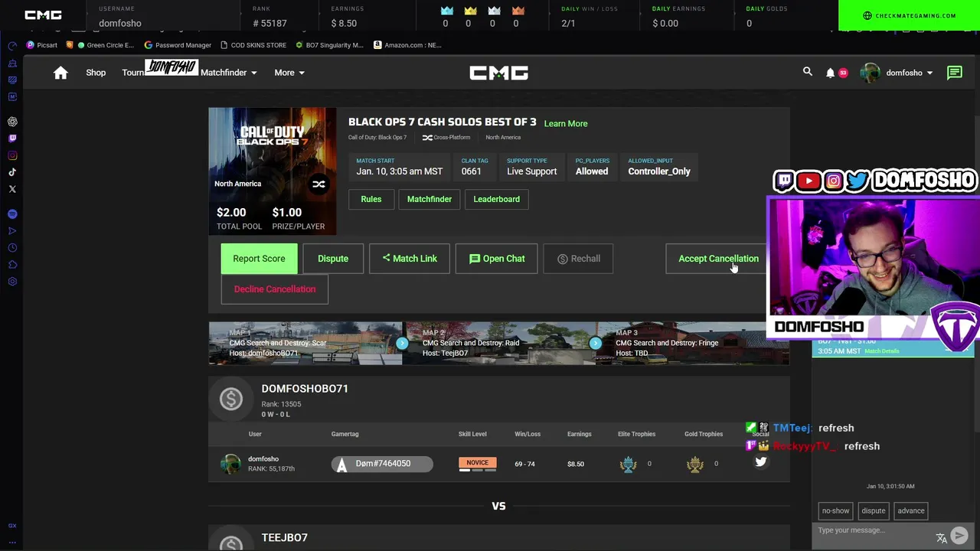Click the Dispute button beside Report Score
The image size is (980, 551).
coord(333,259)
